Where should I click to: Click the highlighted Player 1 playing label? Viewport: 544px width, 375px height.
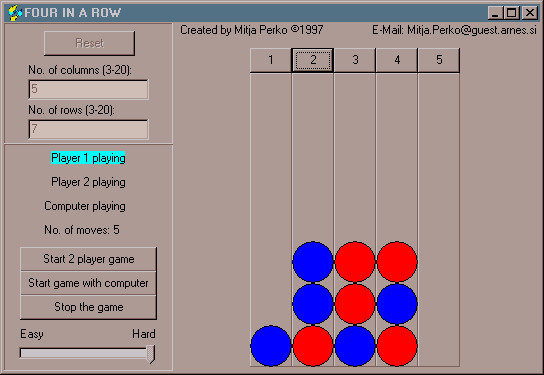(88, 158)
